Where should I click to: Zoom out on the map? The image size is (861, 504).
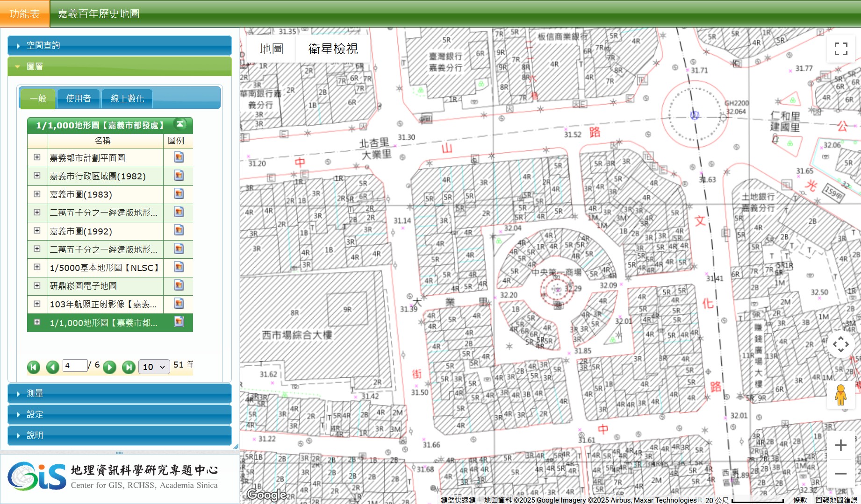(x=840, y=474)
